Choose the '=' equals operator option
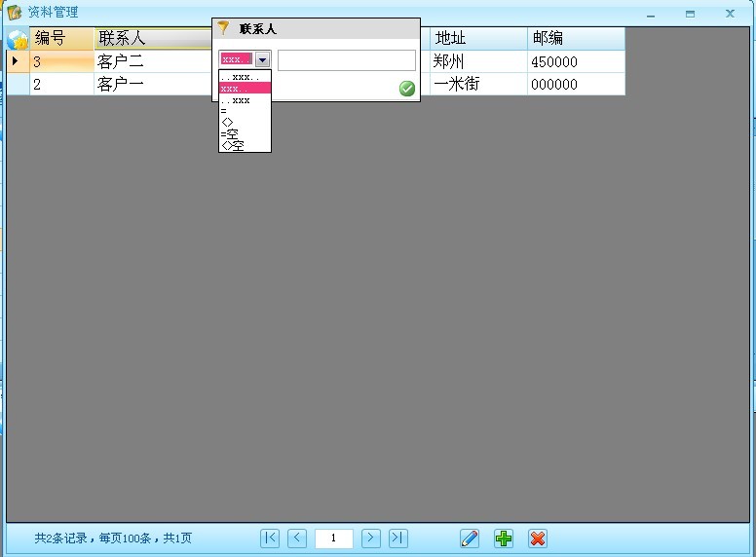 coord(245,111)
